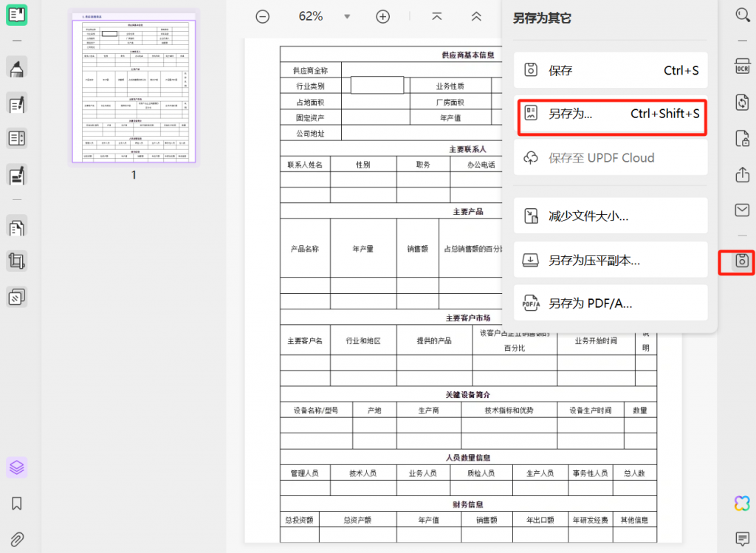
Task: Click the 占地面积 cell
Action: (x=311, y=102)
